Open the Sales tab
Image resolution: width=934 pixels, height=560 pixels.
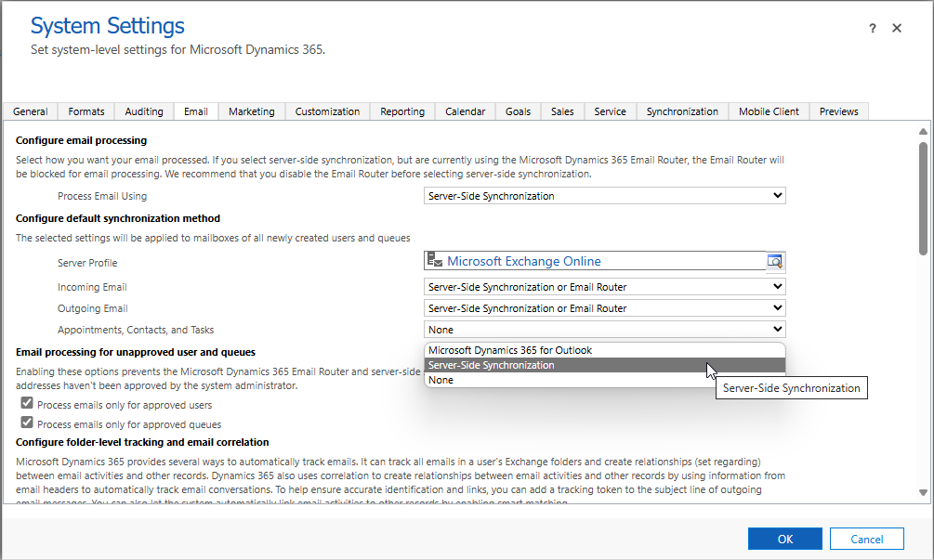point(562,111)
